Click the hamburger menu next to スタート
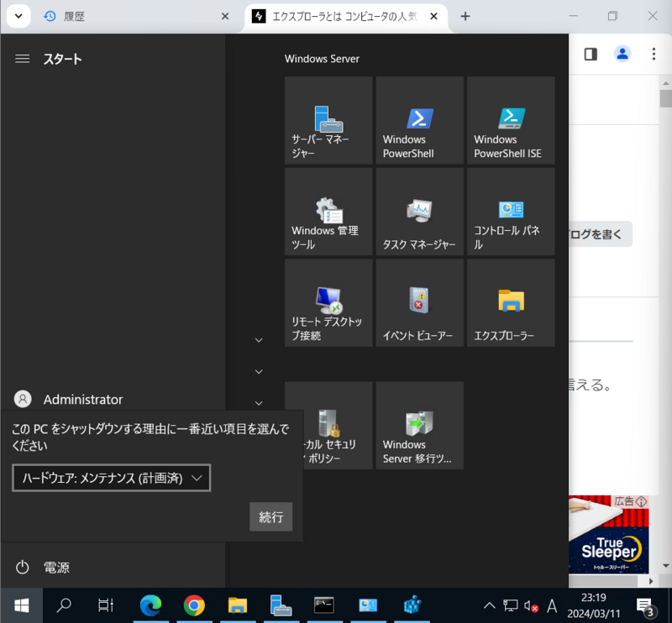Image resolution: width=672 pixels, height=623 pixels. 23,59
